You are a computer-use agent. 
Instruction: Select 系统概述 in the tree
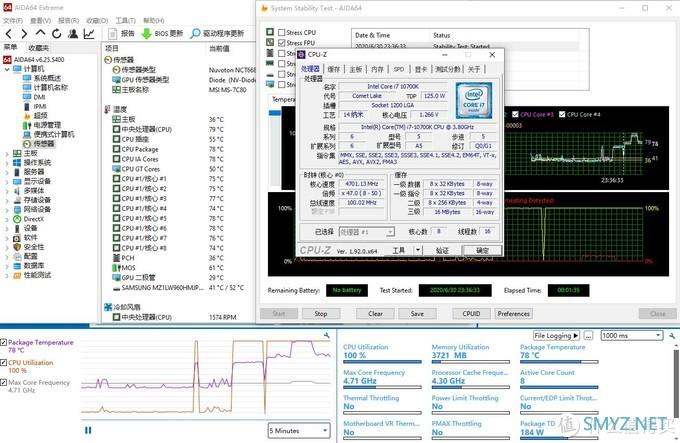pyautogui.click(x=42, y=78)
